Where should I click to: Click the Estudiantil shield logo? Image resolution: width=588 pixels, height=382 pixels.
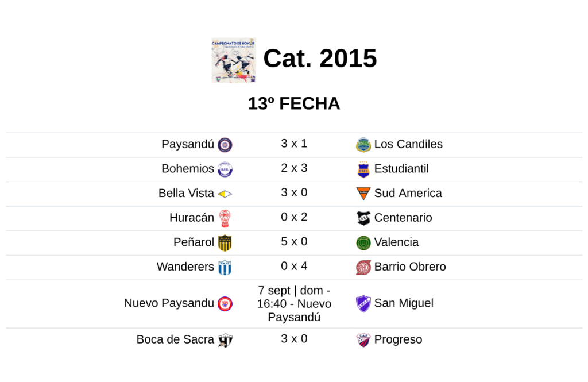[x=363, y=169]
